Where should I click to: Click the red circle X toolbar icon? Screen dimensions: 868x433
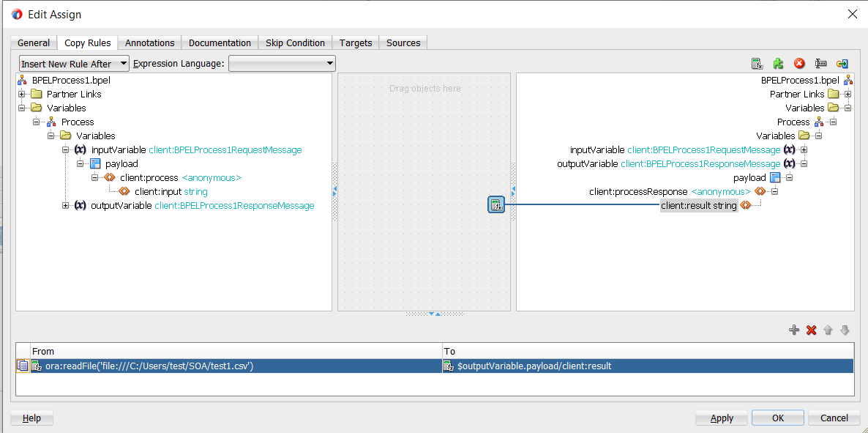pyautogui.click(x=799, y=64)
